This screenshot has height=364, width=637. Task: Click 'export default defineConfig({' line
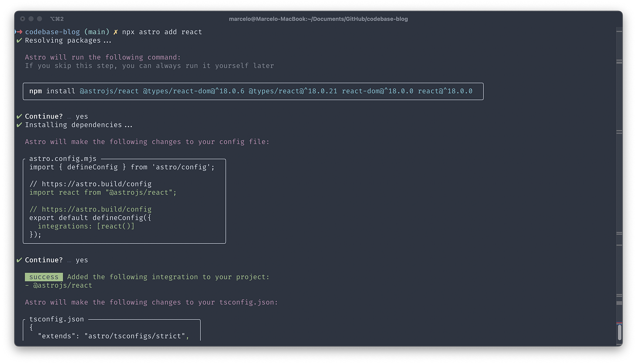coord(91,218)
